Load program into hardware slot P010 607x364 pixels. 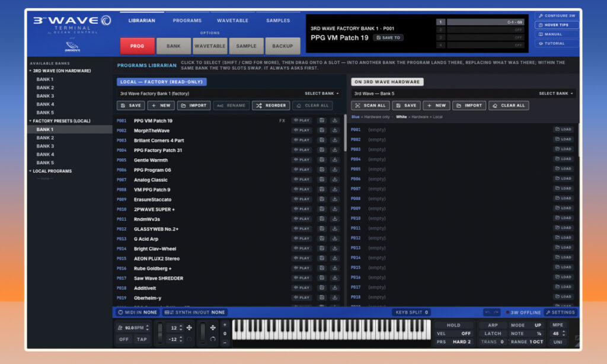pos(563,218)
